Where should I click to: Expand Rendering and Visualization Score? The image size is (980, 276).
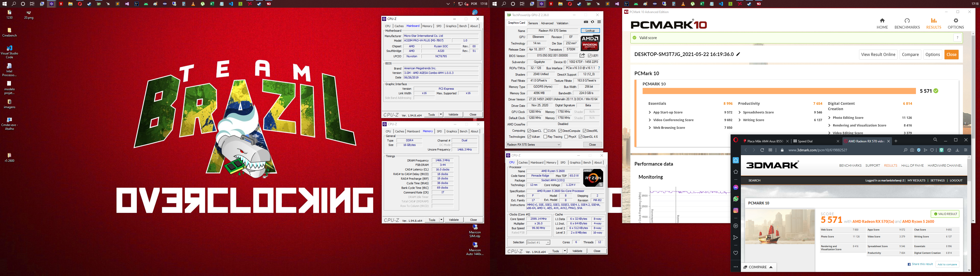pyautogui.click(x=829, y=125)
